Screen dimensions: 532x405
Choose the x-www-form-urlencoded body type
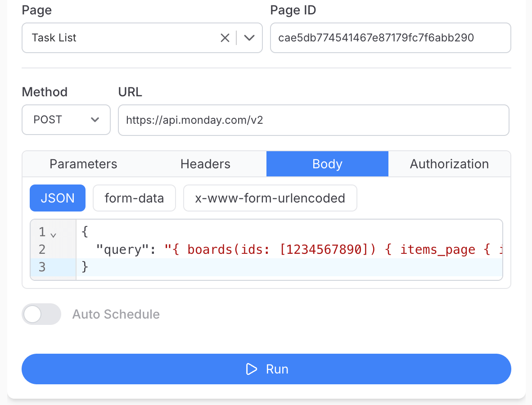coord(270,198)
